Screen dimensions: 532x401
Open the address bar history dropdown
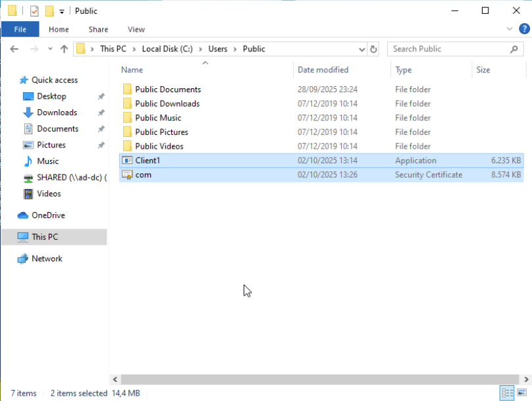(x=361, y=49)
